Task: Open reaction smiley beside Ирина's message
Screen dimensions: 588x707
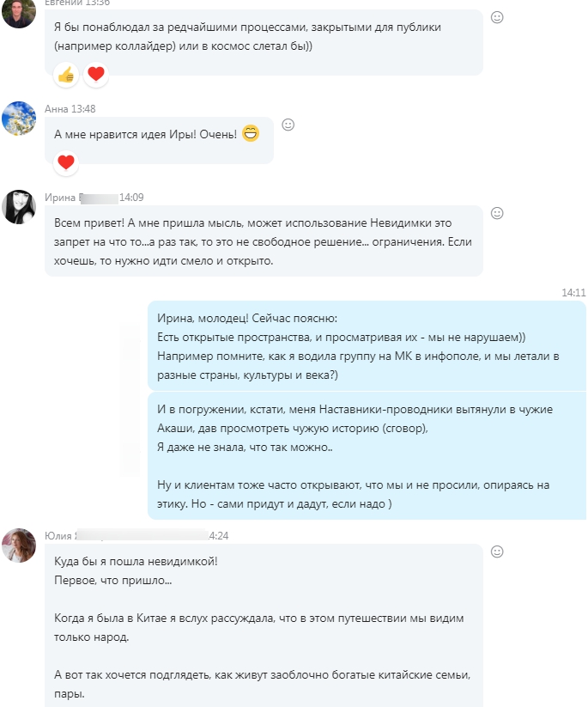Action: point(497,213)
